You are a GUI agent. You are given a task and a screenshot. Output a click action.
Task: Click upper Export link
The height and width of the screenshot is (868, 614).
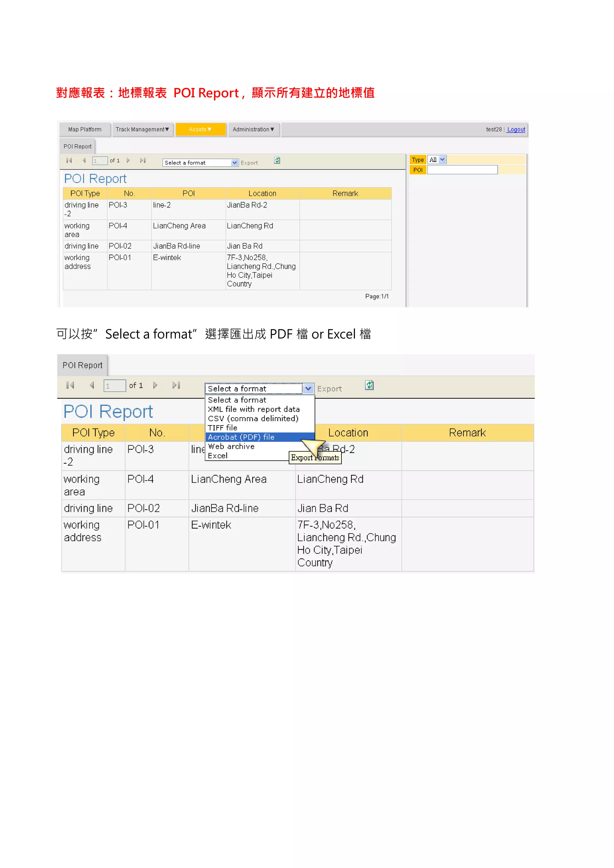click(x=249, y=163)
